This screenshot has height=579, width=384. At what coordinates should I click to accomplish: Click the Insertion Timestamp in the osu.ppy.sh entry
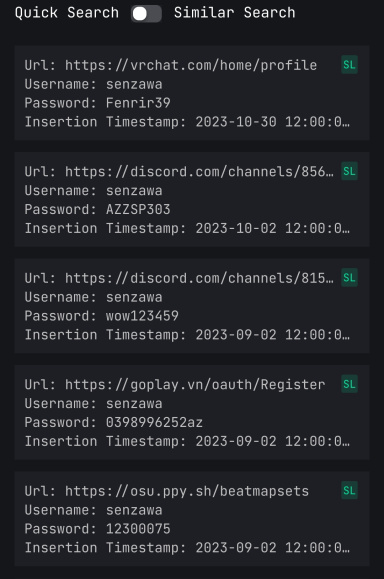click(x=187, y=548)
